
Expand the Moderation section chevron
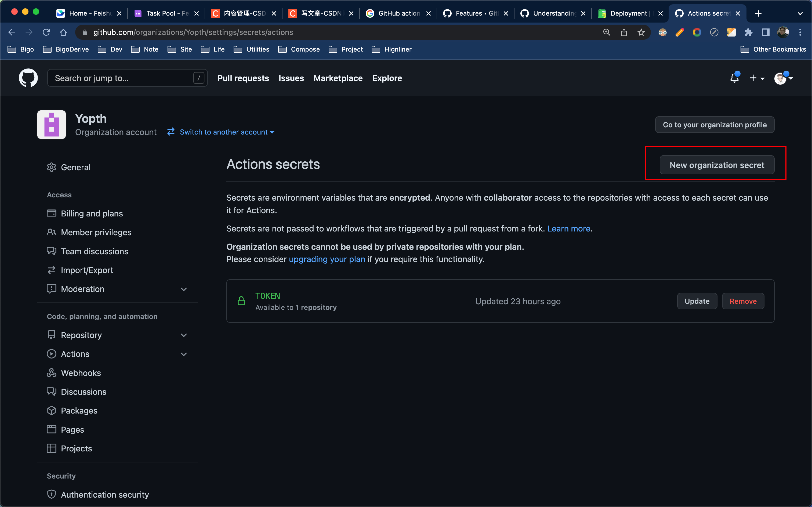point(184,289)
